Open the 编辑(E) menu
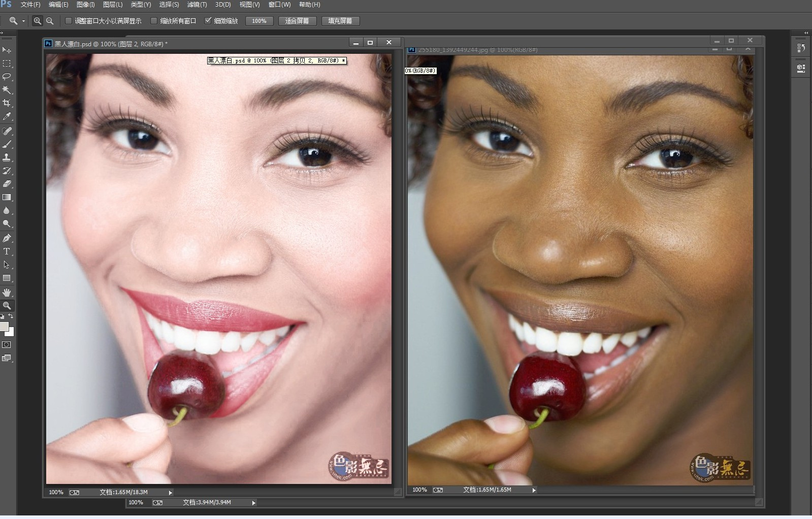 coord(58,5)
